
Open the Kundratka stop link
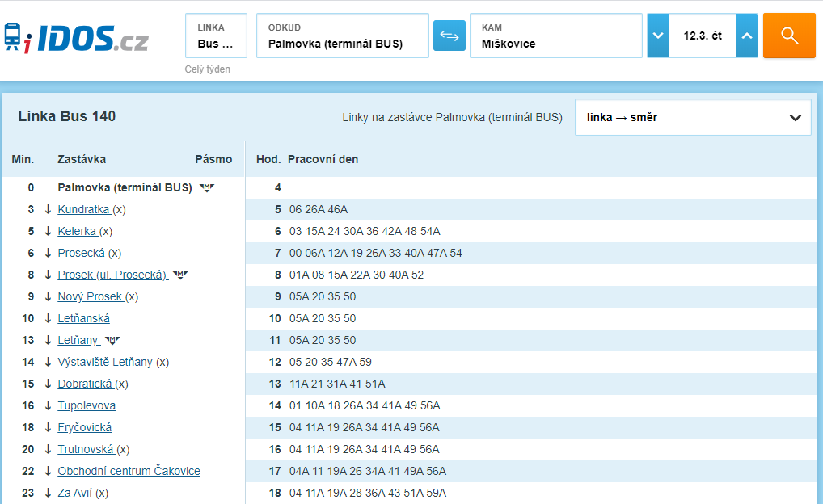click(x=84, y=209)
